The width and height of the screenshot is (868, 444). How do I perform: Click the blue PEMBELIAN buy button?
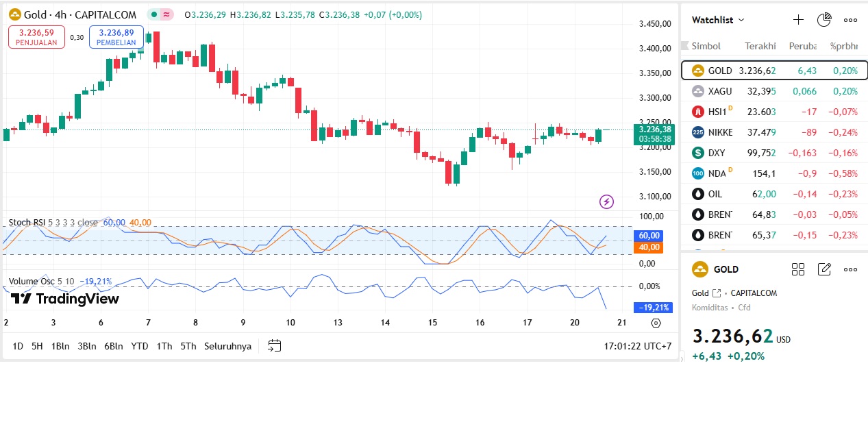point(116,37)
